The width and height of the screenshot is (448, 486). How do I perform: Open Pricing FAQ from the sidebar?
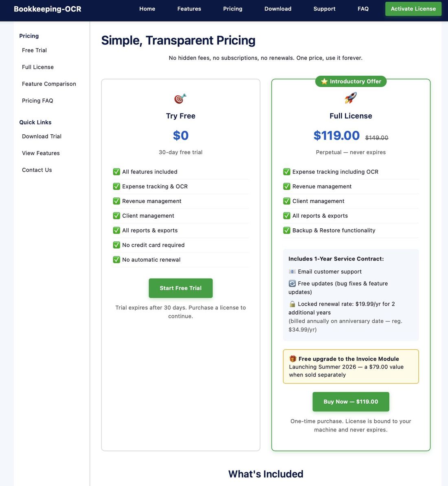(x=37, y=101)
